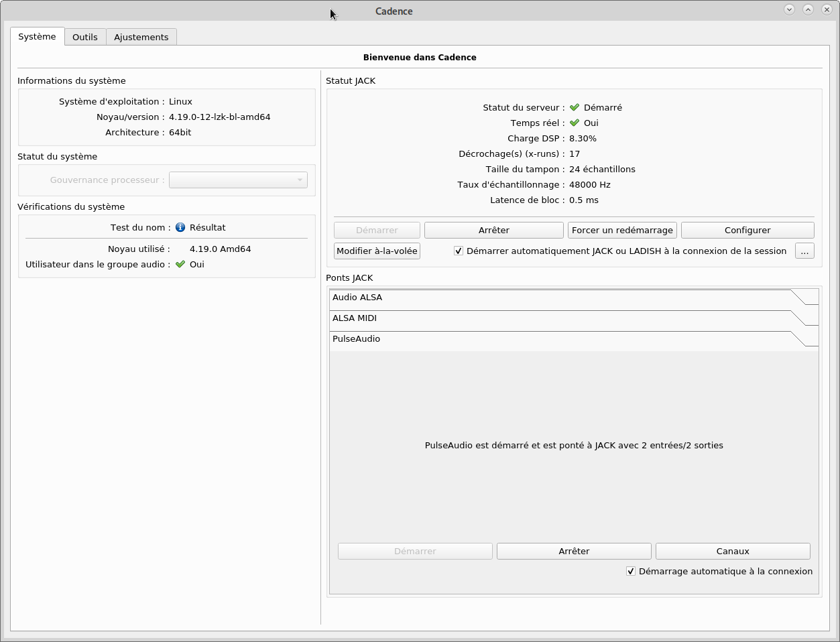
Task: Click the kernel version 4.19.0-12-lzk-bl-amd64
Action: (220, 117)
